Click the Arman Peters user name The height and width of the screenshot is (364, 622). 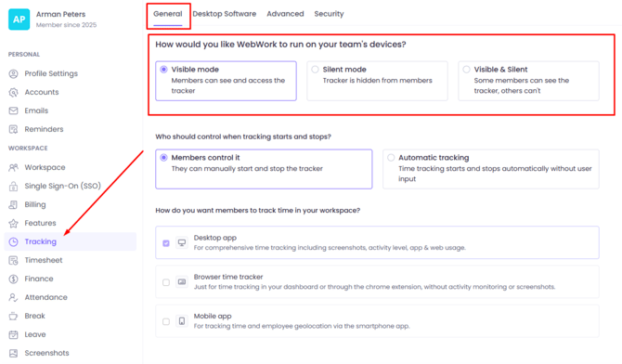click(60, 14)
